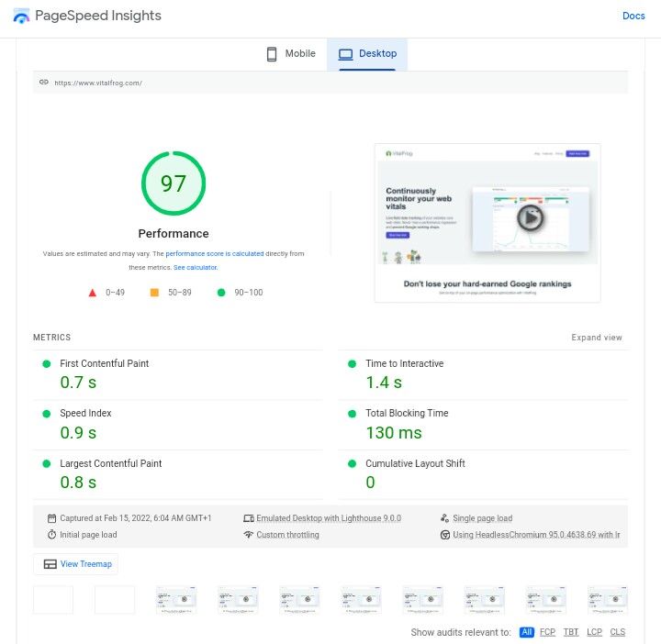
Task: Filter audits by LCP
Action: [594, 632]
